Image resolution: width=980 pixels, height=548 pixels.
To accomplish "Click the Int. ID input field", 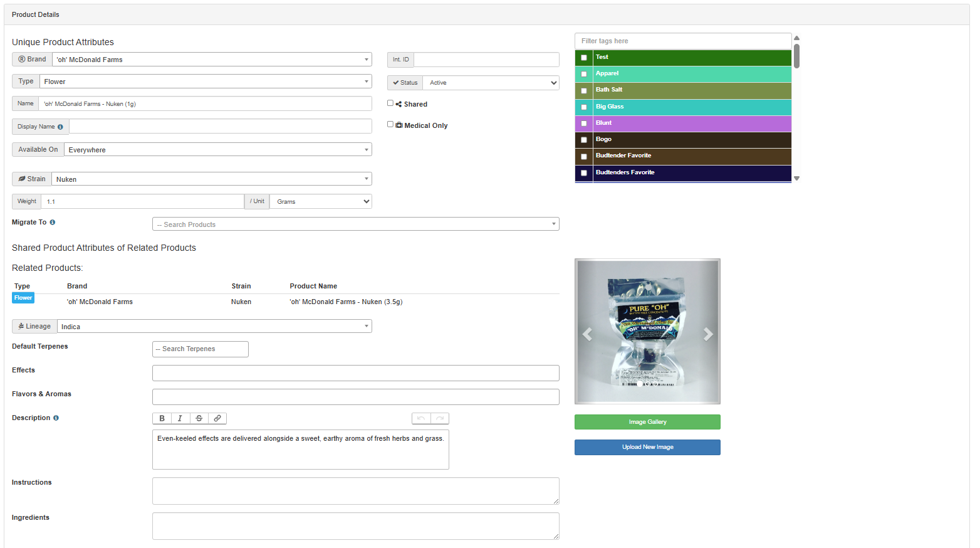I will (x=486, y=60).
